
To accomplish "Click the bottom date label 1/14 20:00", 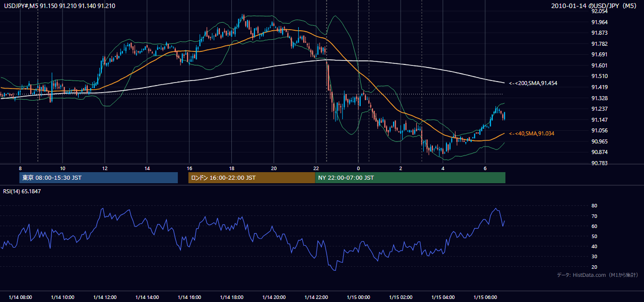I will [x=274, y=297].
